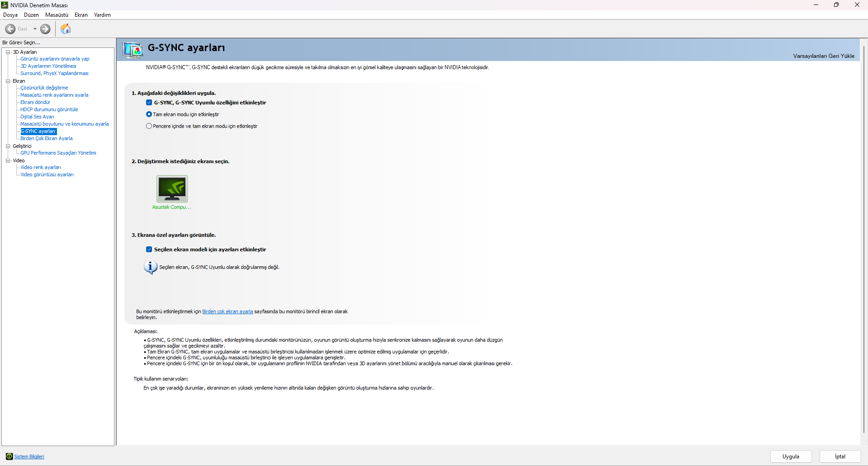The width and height of the screenshot is (868, 466).
Task: Collapse the Ekran tree node
Action: pyautogui.click(x=8, y=81)
